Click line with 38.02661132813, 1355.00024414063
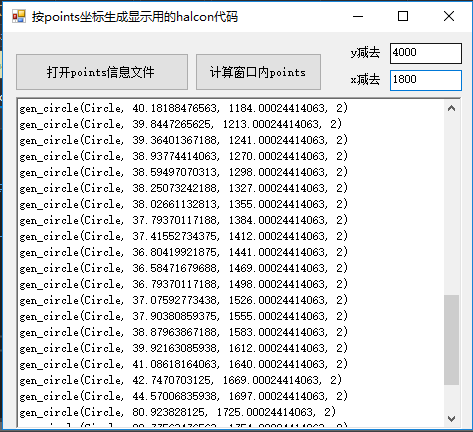This screenshot has height=432, width=473. 183,204
